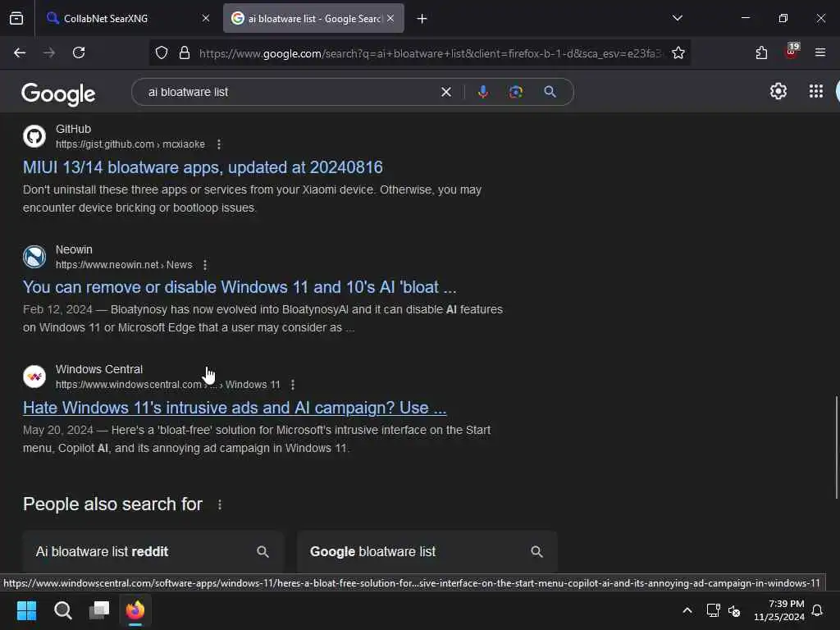Image resolution: width=840 pixels, height=630 pixels.
Task: Open the Windows Start menu
Action: [x=26, y=610]
